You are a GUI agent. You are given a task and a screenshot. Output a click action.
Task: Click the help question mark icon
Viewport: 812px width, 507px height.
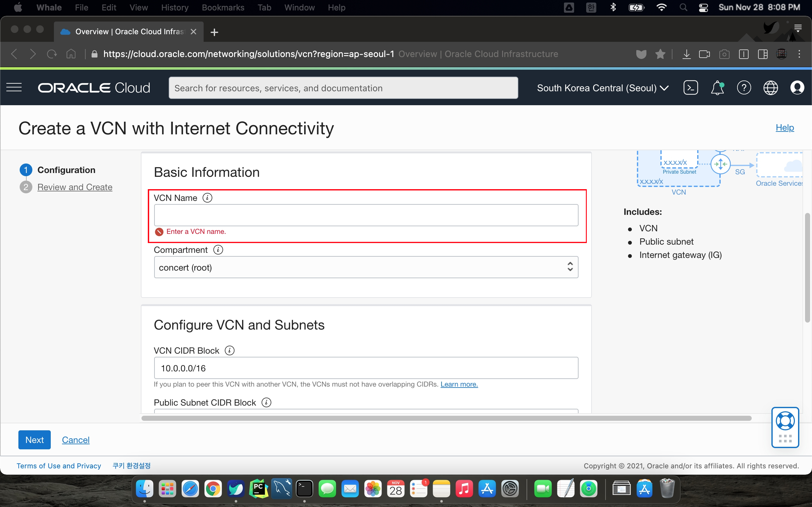pos(743,87)
